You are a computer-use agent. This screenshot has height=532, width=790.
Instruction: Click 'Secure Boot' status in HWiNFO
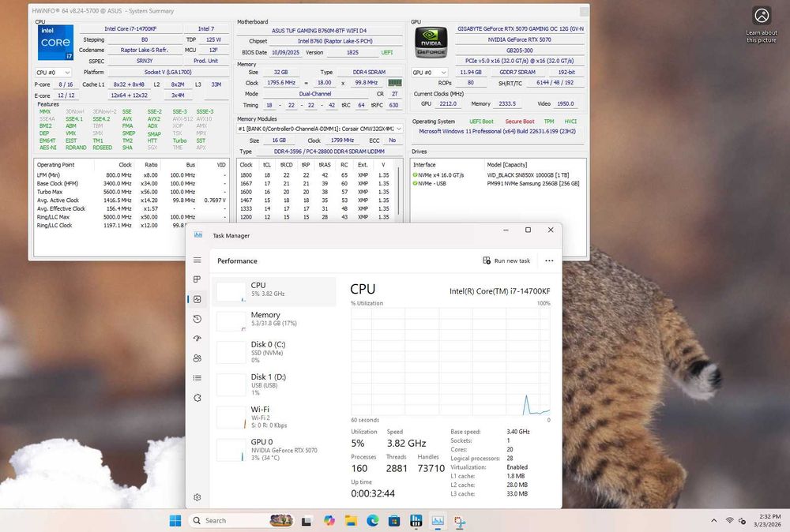point(520,122)
